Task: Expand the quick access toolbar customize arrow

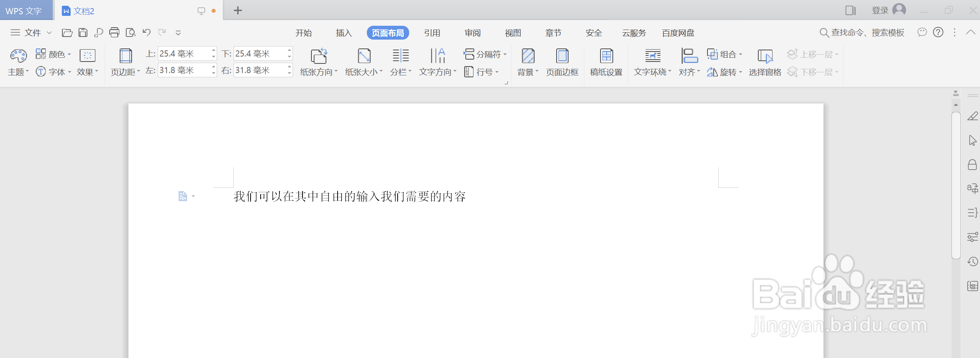Action: 178,33
